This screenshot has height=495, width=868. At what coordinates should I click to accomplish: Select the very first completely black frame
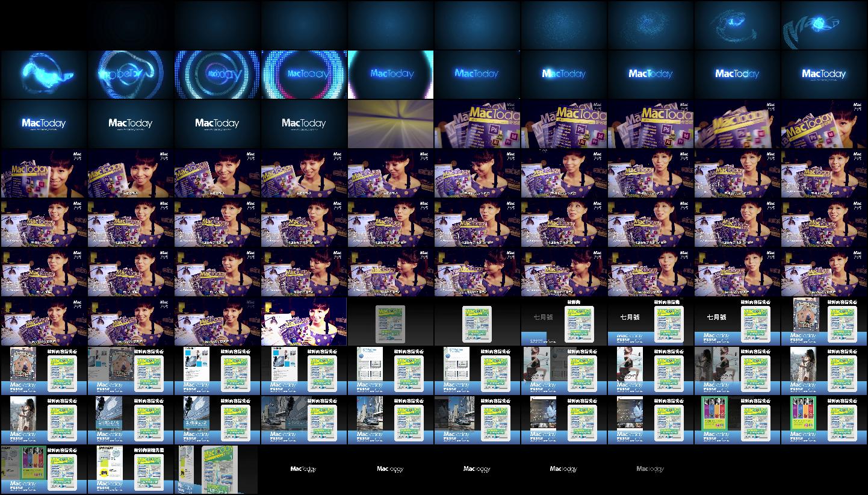click(44, 25)
